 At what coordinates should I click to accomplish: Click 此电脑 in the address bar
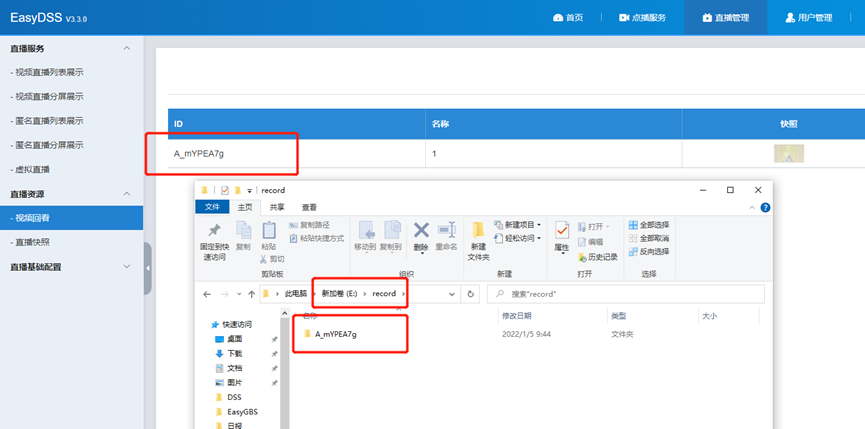click(x=296, y=294)
